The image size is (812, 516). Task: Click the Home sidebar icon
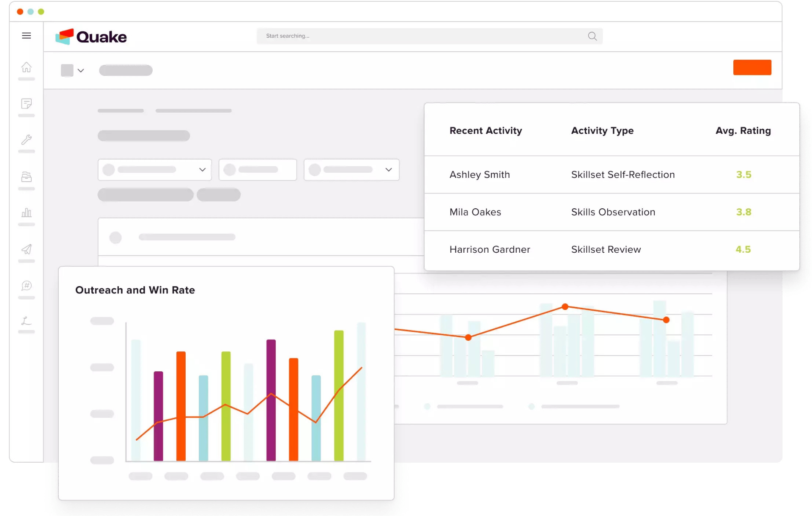point(26,67)
